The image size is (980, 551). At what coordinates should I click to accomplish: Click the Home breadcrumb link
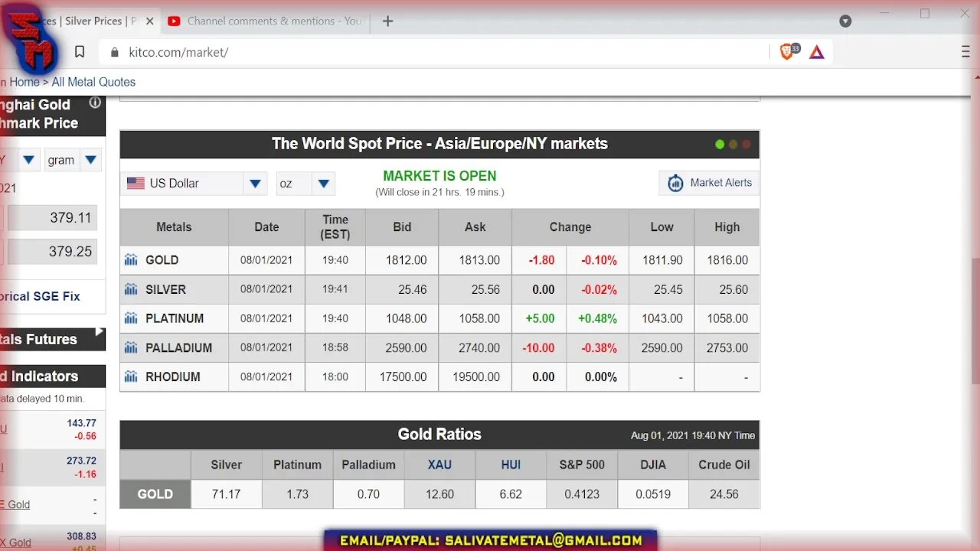(x=24, y=82)
